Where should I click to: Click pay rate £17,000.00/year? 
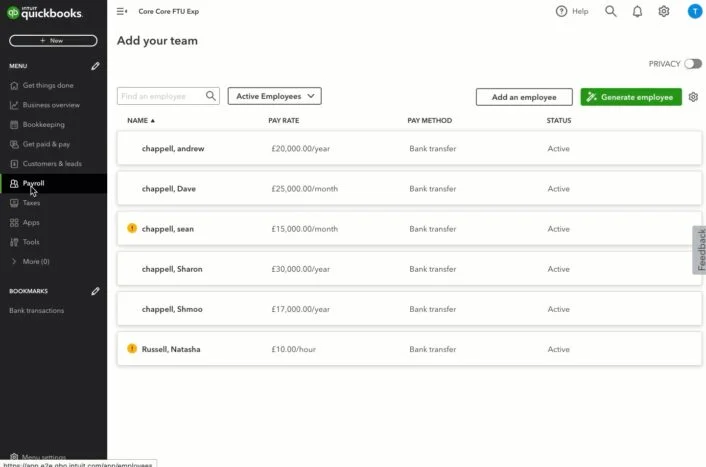point(301,308)
